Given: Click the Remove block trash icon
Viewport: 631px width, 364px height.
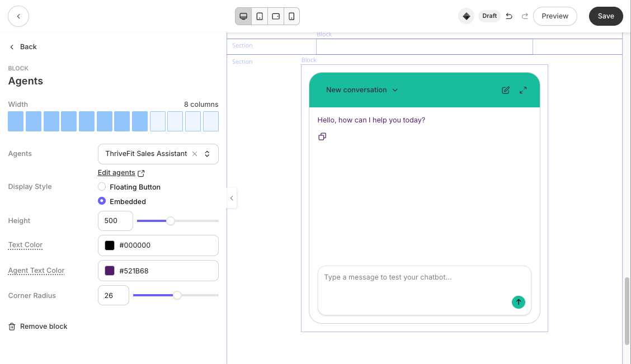Looking at the screenshot, I should (12, 327).
